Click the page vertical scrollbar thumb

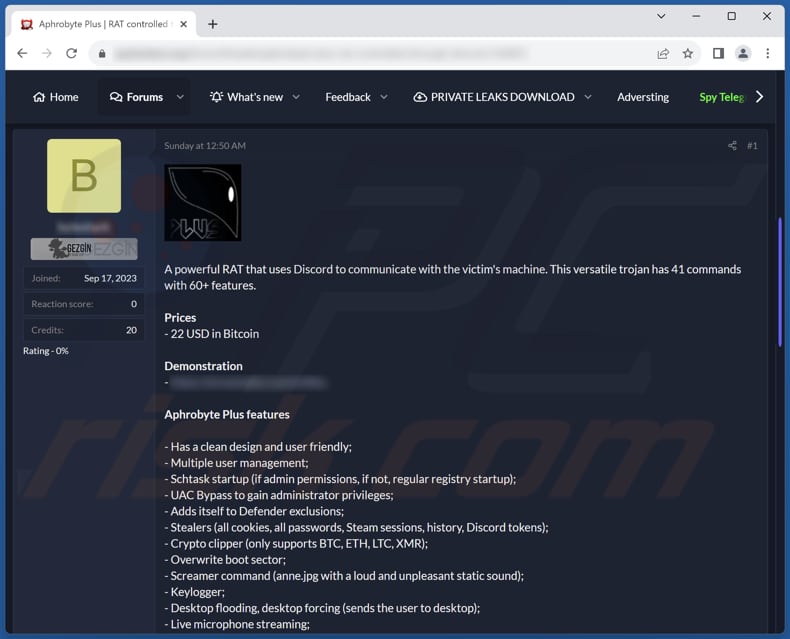780,281
